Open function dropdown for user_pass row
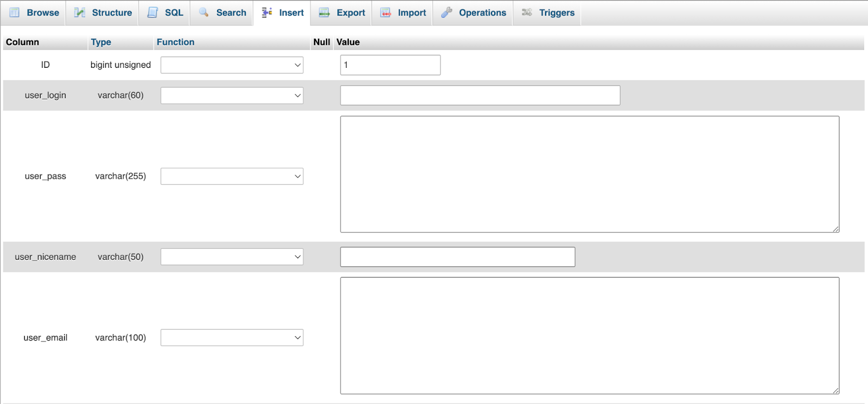 tap(232, 176)
